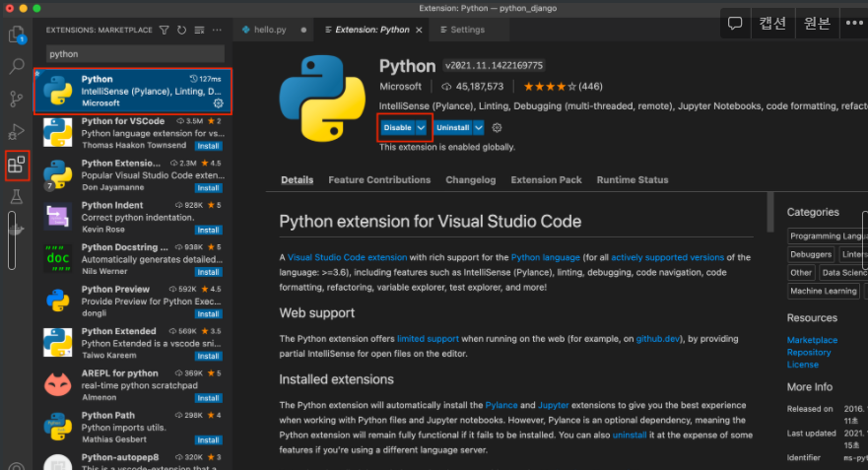
Task: Open the limited support link
Action: 428,339
